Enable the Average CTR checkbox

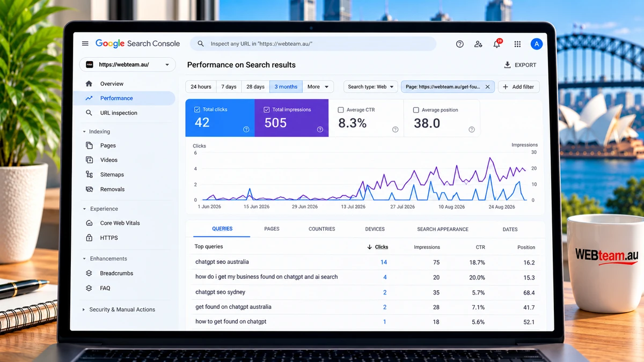(341, 110)
